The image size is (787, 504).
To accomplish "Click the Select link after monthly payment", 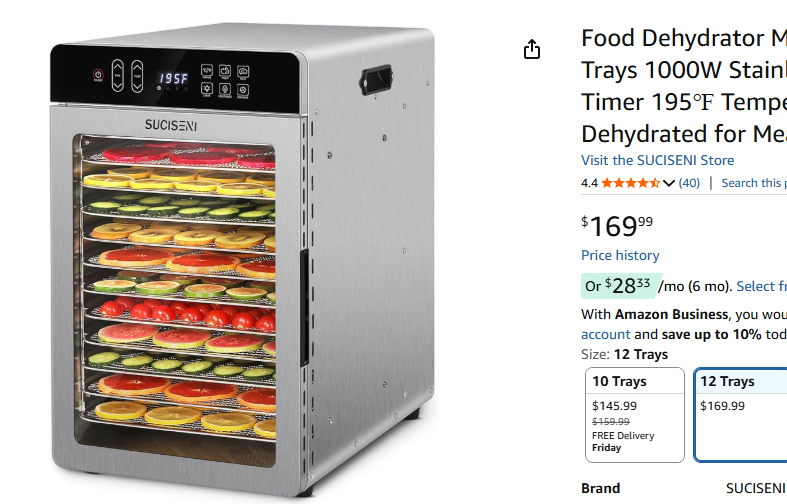I will point(761,286).
